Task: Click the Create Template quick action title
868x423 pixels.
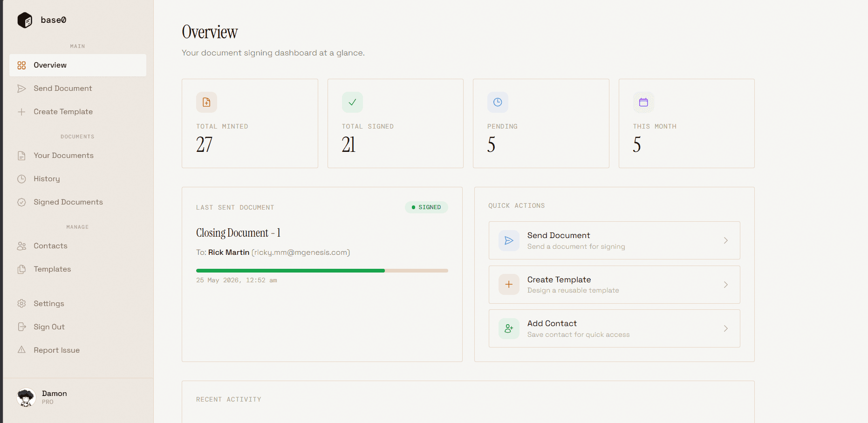Action: pyautogui.click(x=559, y=280)
